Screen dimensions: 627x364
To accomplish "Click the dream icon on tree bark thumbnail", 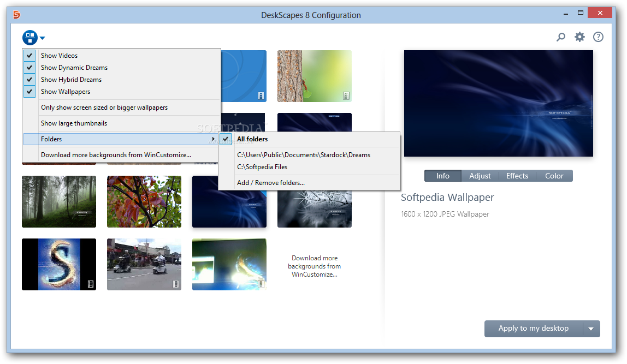I will (x=346, y=96).
